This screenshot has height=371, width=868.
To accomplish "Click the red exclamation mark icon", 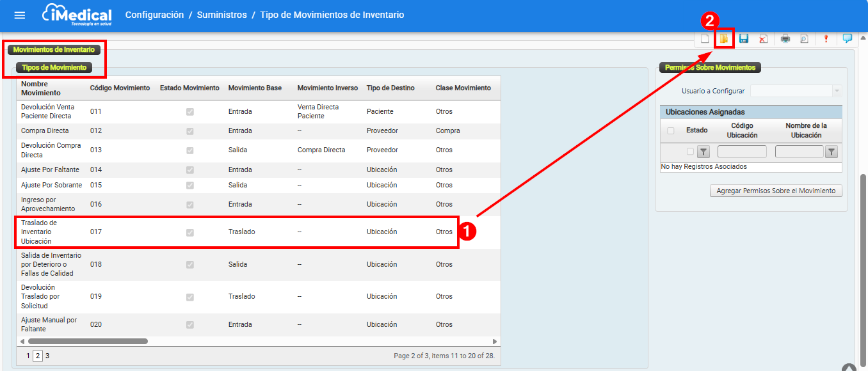I will pyautogui.click(x=826, y=39).
